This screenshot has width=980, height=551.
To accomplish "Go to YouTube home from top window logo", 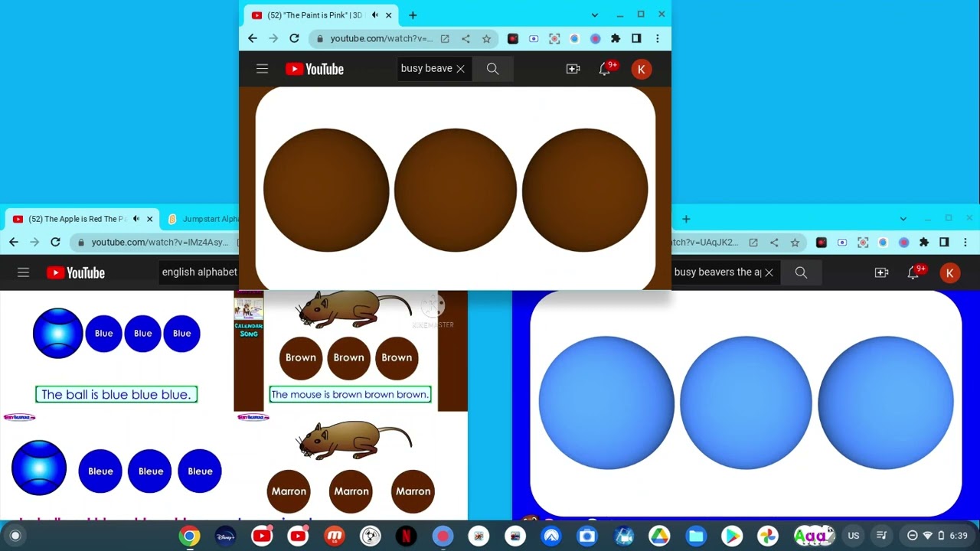I will [x=315, y=69].
